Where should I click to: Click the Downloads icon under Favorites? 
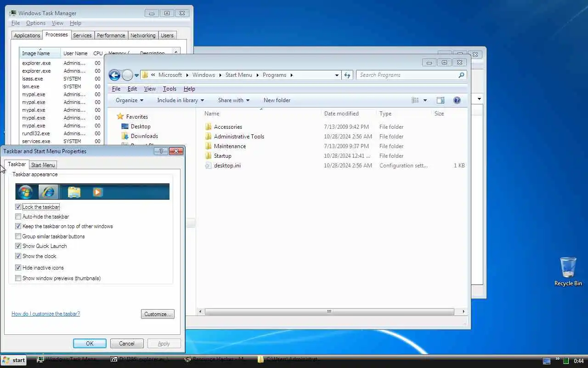coord(125,136)
